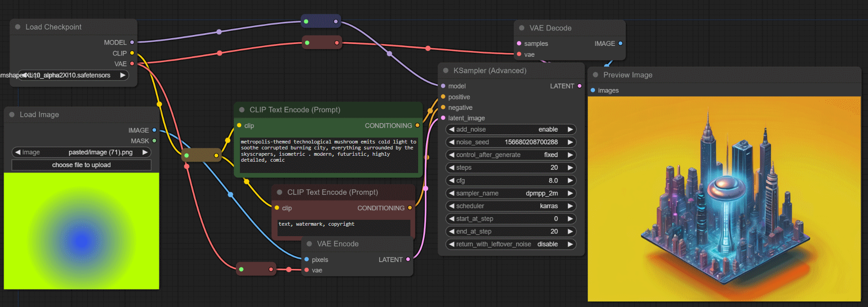
Task: Click the KSampler LATENT output socket
Action: 580,86
